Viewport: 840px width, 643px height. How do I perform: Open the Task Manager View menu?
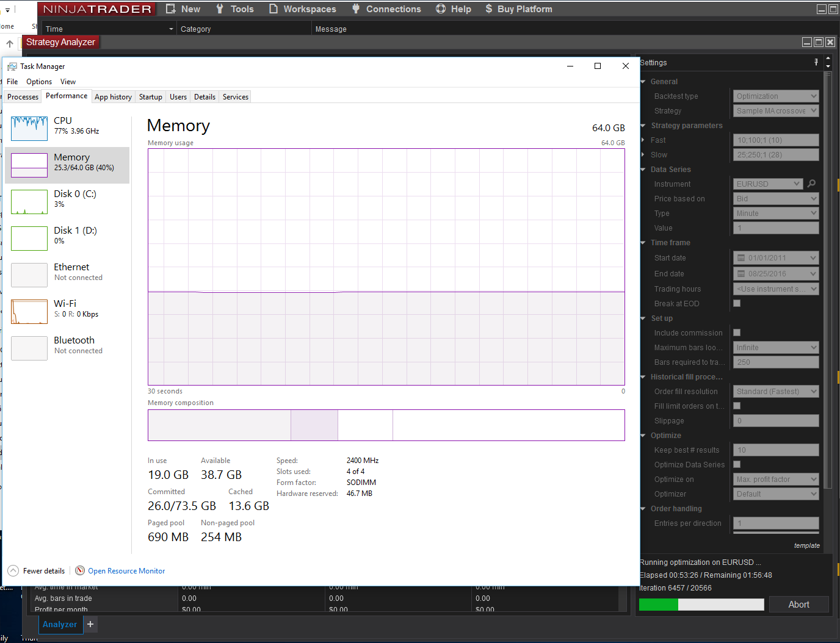pyautogui.click(x=68, y=82)
